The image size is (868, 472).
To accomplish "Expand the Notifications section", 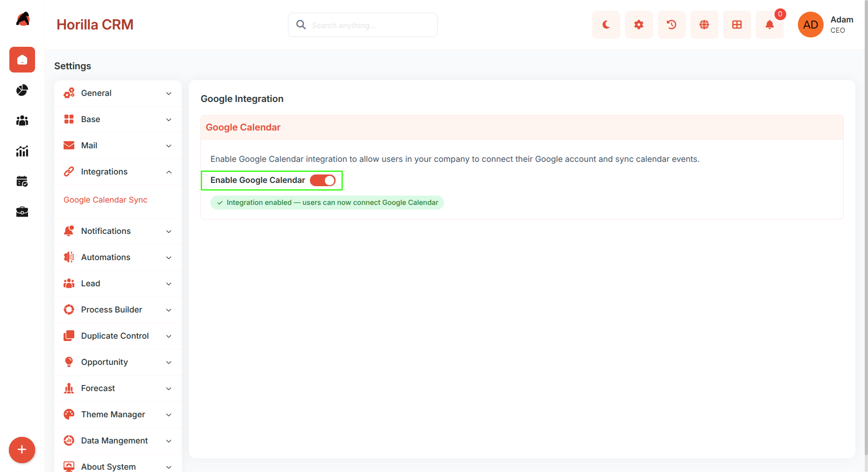I will [118, 231].
